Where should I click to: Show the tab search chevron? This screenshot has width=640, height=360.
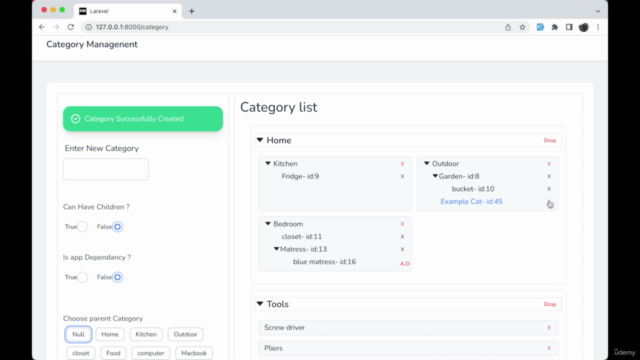coord(598,11)
